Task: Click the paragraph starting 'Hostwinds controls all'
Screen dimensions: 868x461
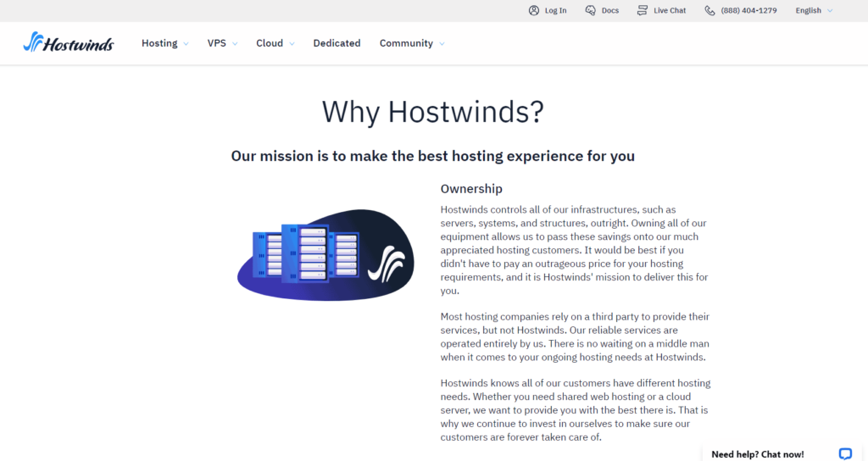Action: click(x=575, y=250)
